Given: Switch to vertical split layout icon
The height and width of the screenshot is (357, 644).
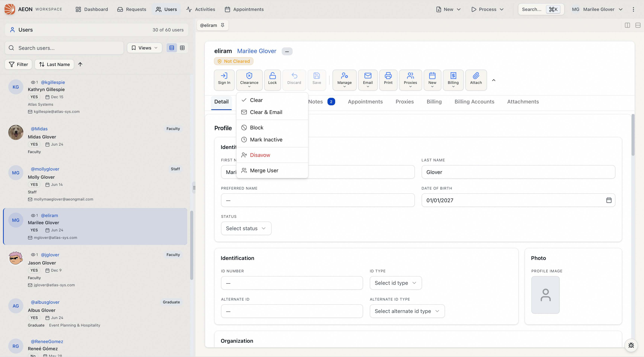Looking at the screenshot, I should (627, 25).
